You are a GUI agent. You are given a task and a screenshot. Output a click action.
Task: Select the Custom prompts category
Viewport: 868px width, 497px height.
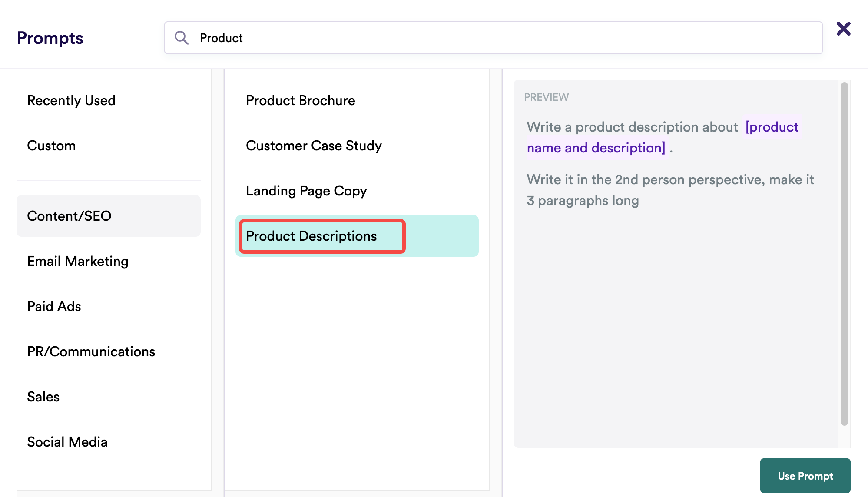[x=51, y=146]
